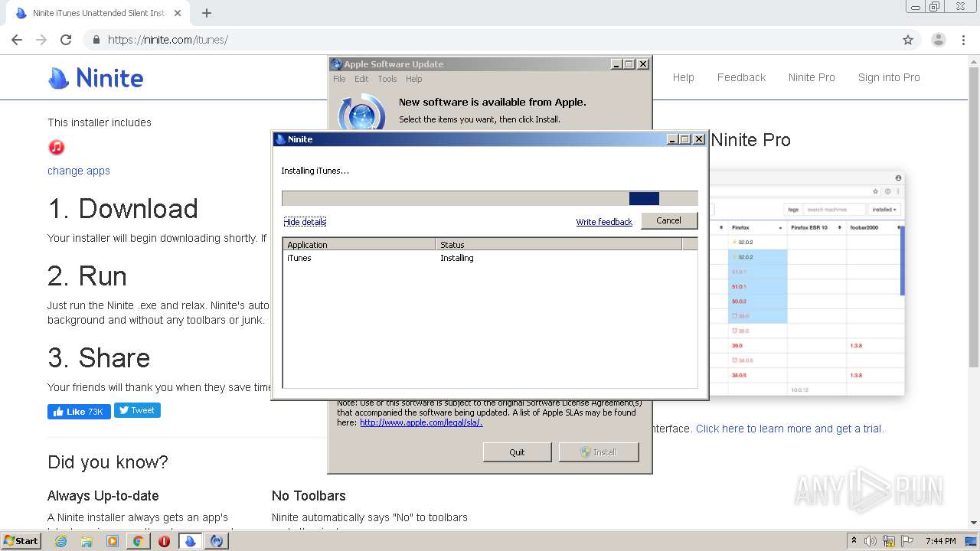Click Sign into Pro
Viewport: 980px width, 551px height.
[889, 77]
